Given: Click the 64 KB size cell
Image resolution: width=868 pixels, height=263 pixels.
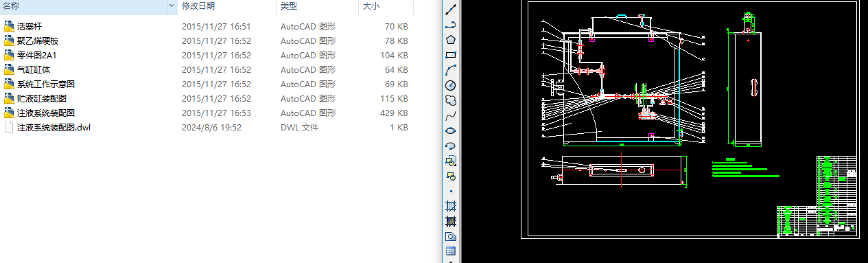Looking at the screenshot, I should tap(397, 70).
